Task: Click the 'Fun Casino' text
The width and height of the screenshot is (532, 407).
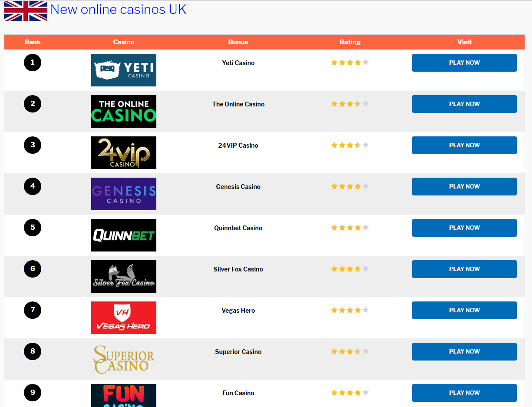Action: pos(238,393)
